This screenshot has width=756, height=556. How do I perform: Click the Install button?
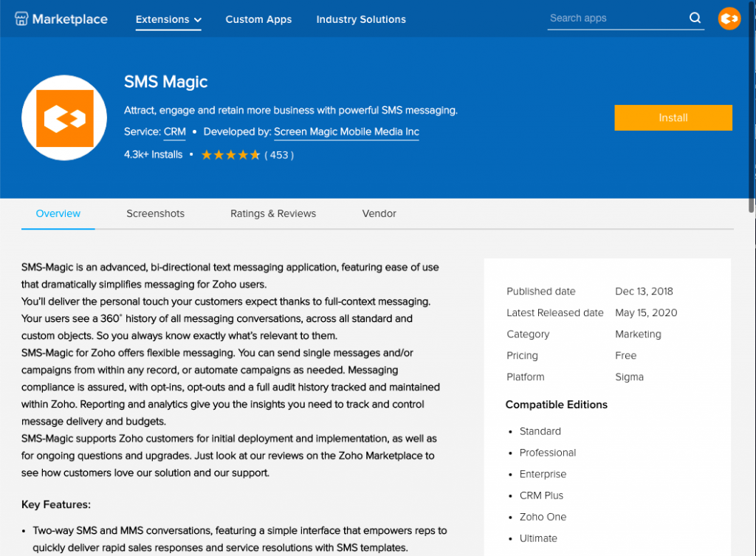point(673,117)
